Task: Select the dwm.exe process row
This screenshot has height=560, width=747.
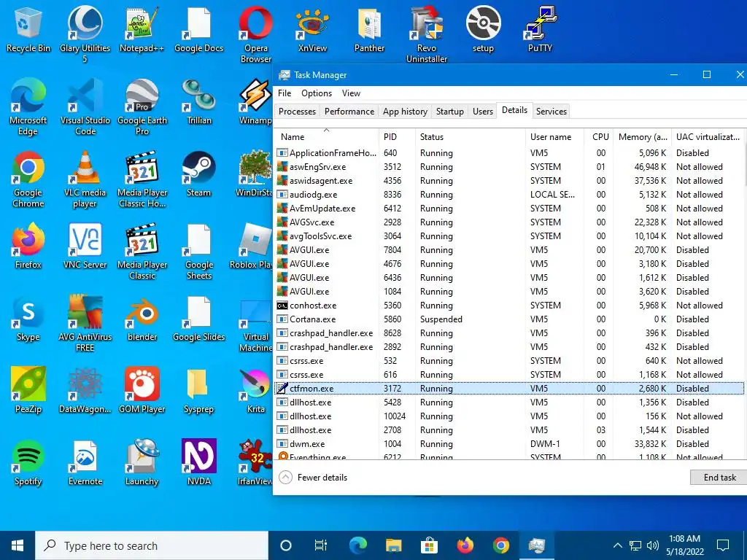Action: coord(509,444)
